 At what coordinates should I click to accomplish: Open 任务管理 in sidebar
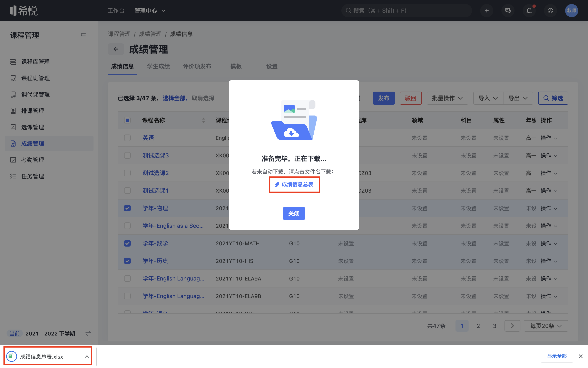tap(49, 176)
